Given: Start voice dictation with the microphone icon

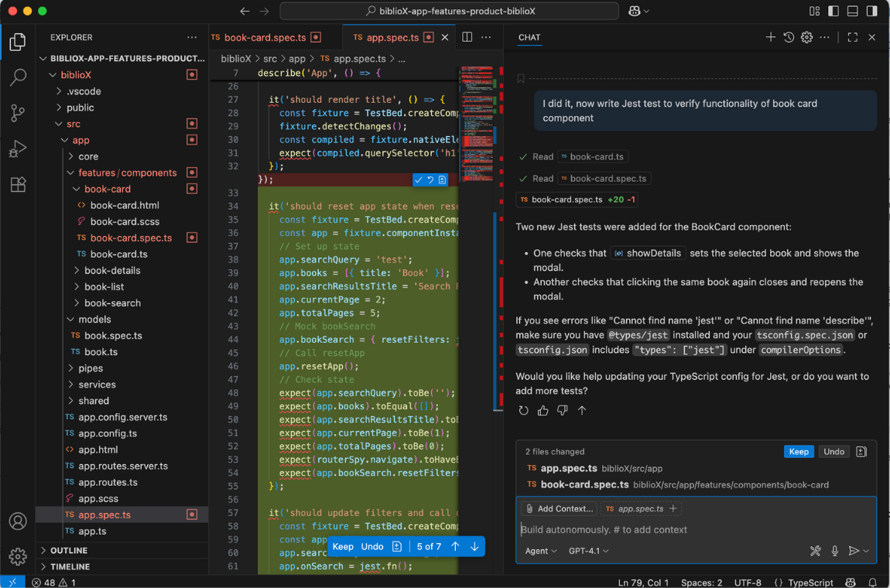Looking at the screenshot, I should [835, 551].
